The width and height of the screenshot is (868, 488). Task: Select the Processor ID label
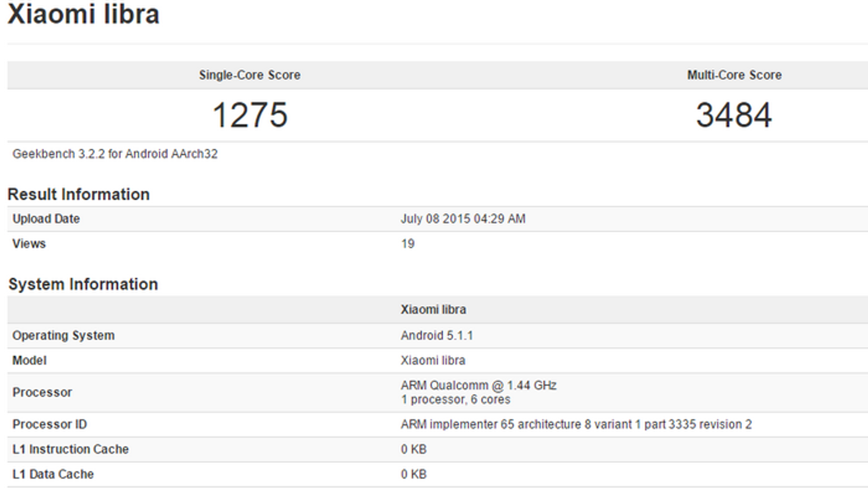[x=50, y=425]
